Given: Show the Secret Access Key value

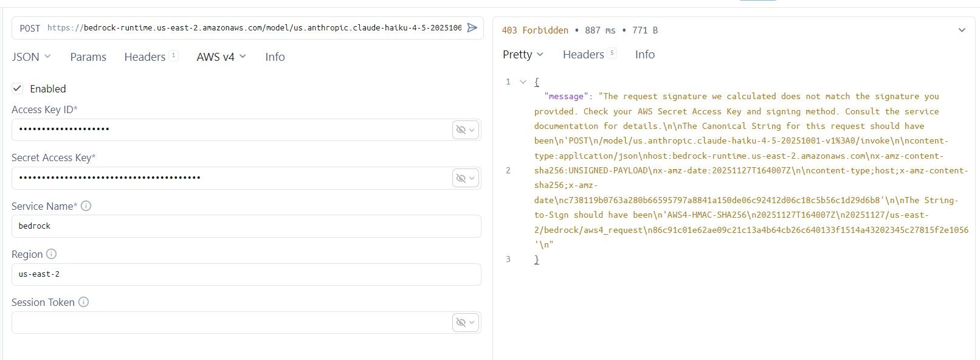Looking at the screenshot, I should 461,178.
